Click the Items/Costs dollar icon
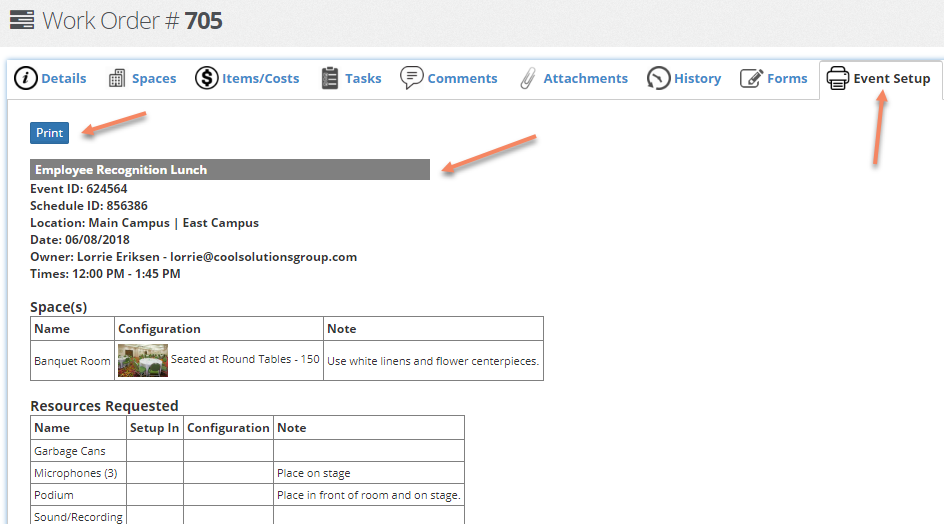Viewport: 944px width, 524px height. tap(206, 78)
